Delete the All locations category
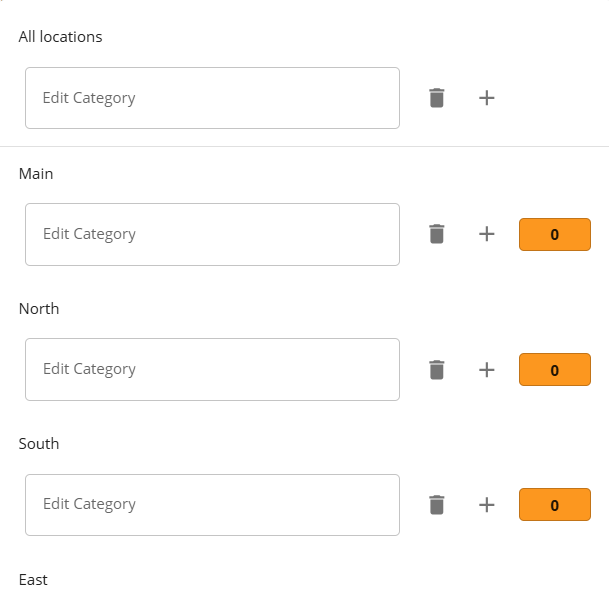 (x=436, y=98)
